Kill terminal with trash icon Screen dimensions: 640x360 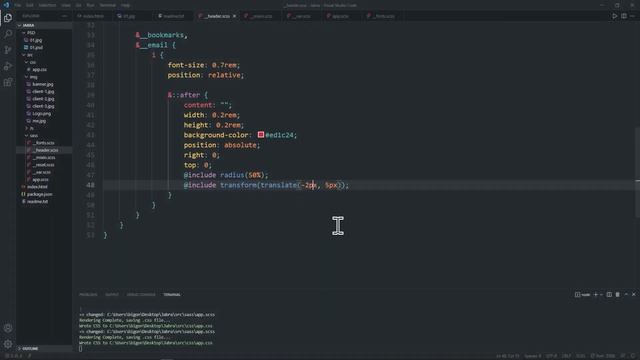coord(618,294)
